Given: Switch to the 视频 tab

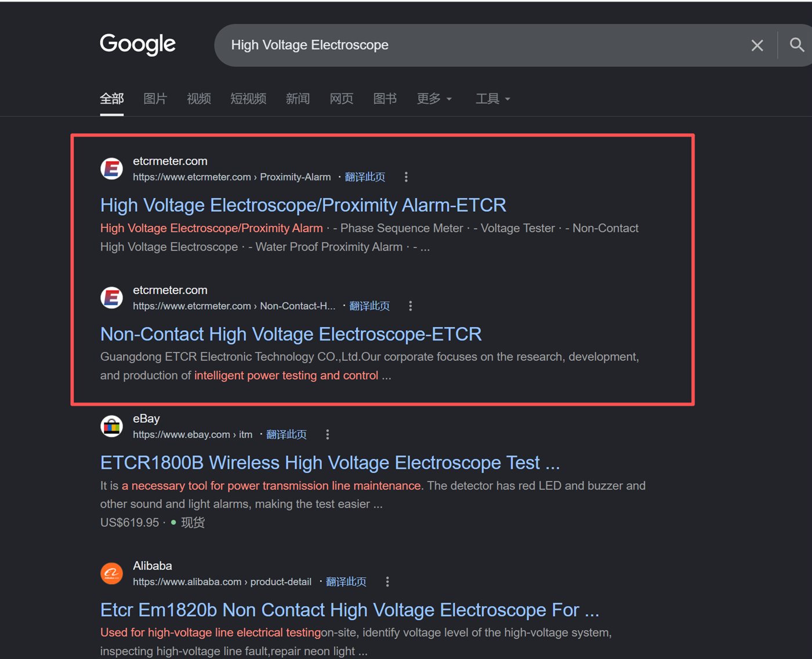Looking at the screenshot, I should (x=199, y=99).
